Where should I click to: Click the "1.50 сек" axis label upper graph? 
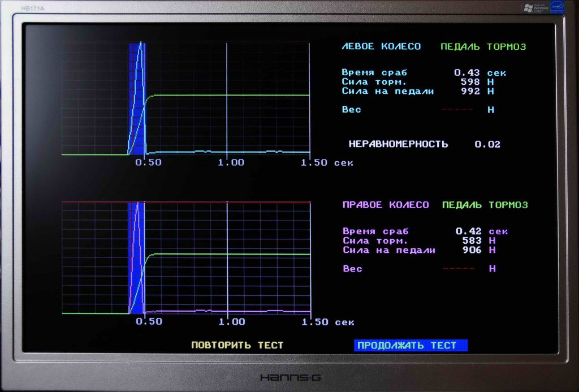[326, 162]
